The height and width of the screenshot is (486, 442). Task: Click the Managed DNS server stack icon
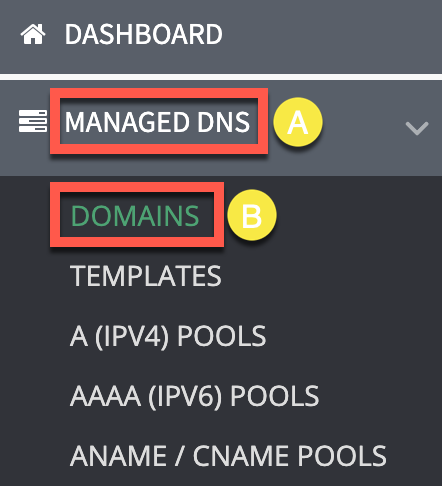[x=33, y=121]
